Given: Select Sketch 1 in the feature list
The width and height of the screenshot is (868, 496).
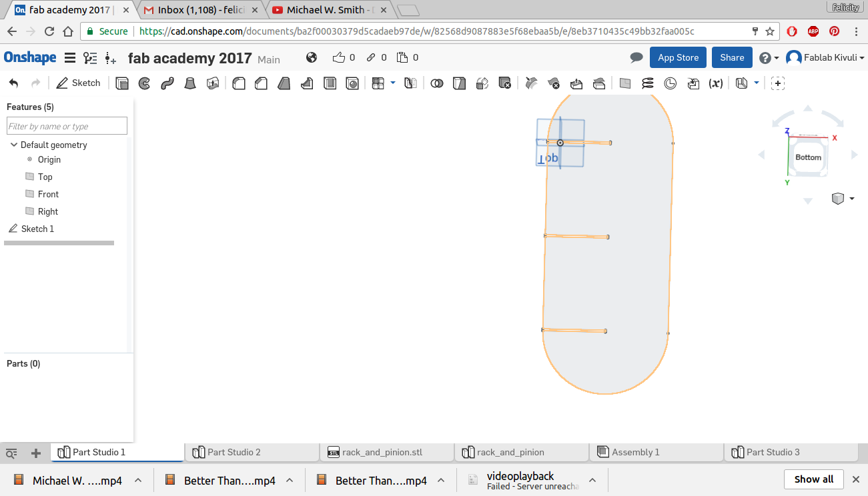Looking at the screenshot, I should click(37, 229).
